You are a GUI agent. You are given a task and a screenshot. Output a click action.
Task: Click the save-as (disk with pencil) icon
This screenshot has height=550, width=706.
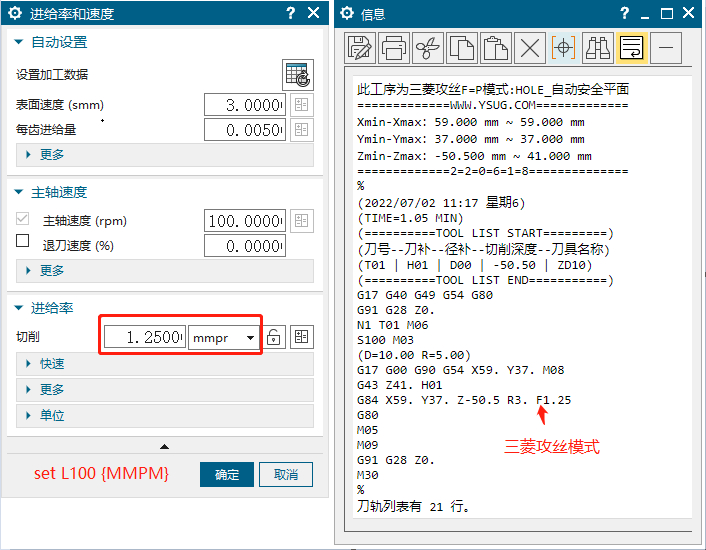click(x=360, y=47)
